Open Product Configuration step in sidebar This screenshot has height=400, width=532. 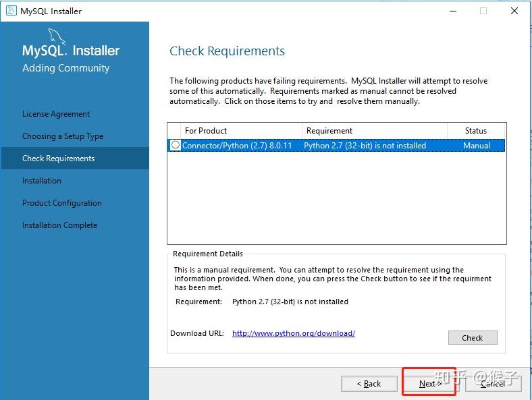coord(62,203)
